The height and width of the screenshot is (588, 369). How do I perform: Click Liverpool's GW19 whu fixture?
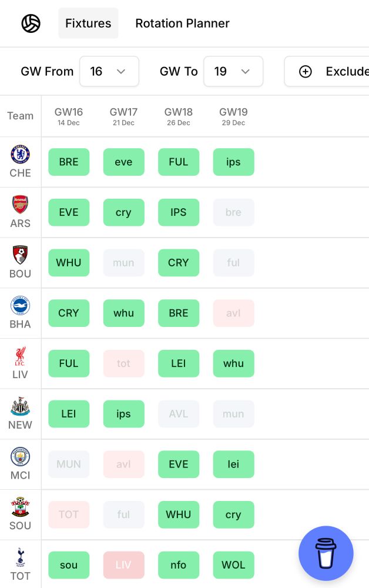point(233,363)
